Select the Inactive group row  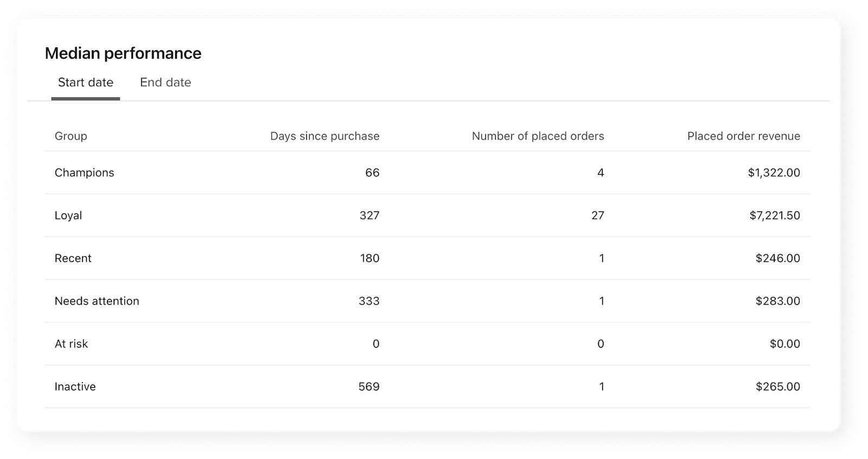(427, 387)
